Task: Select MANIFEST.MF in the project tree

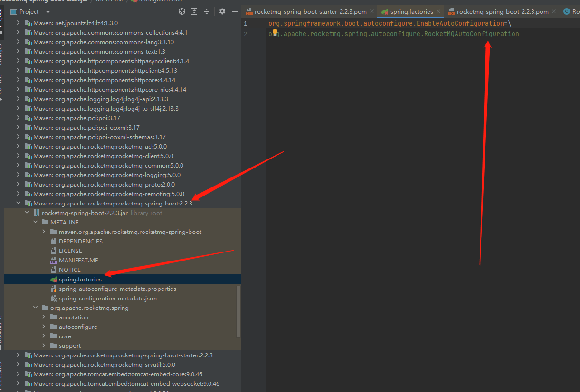Action: coord(123,260)
